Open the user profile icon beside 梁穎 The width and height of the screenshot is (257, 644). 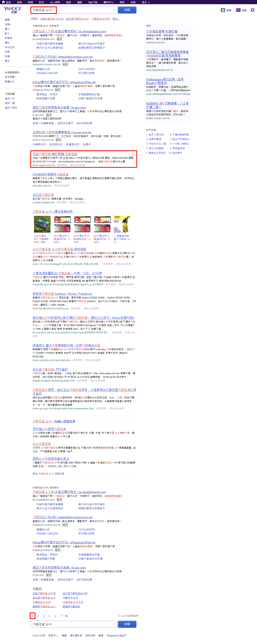(x=223, y=10)
